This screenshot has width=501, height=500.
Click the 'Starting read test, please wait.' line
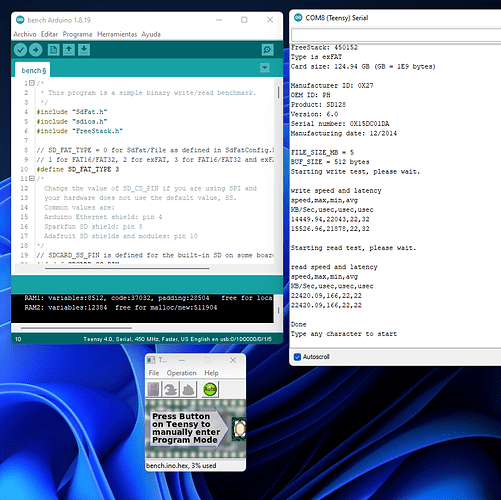[353, 248]
